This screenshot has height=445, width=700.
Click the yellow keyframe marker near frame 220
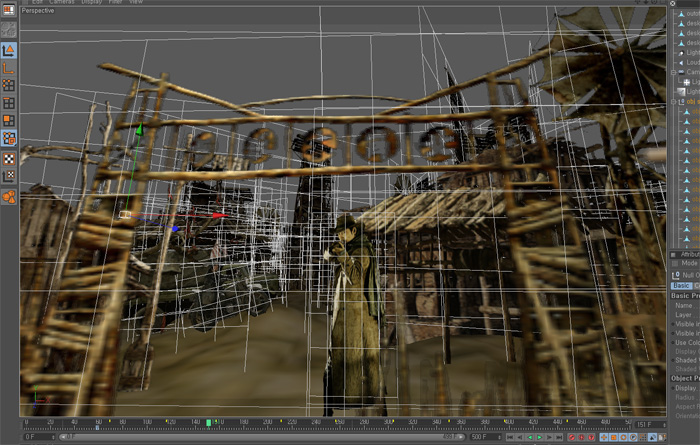tap(281, 420)
